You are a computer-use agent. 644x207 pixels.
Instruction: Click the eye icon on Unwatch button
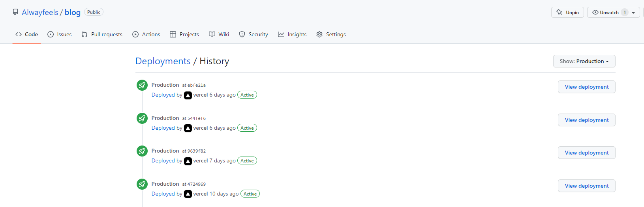pos(595,12)
